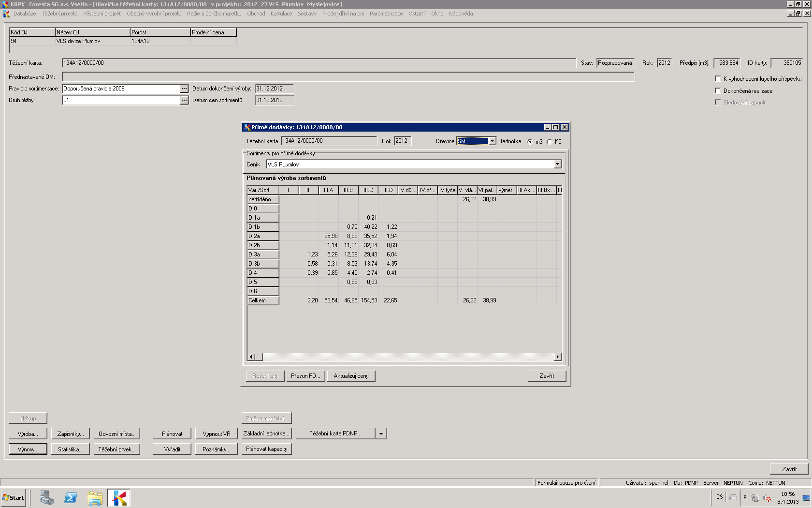Open Windows Start menu

pos(14,497)
